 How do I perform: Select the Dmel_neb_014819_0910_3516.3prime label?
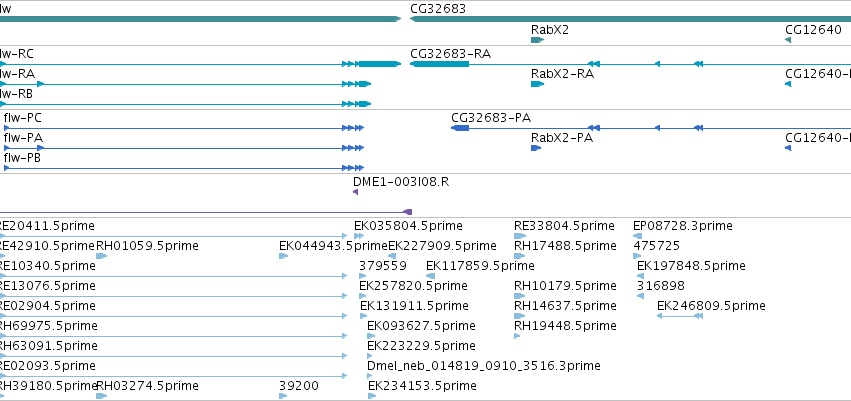click(x=484, y=366)
